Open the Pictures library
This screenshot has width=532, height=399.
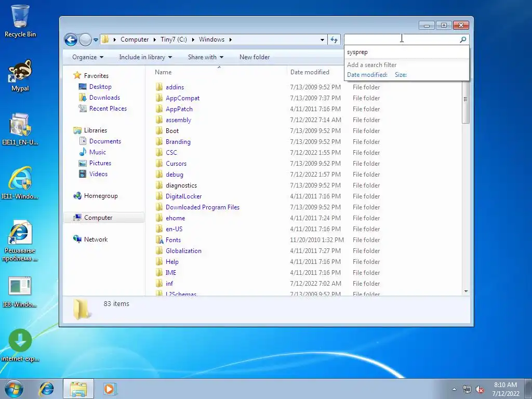100,163
